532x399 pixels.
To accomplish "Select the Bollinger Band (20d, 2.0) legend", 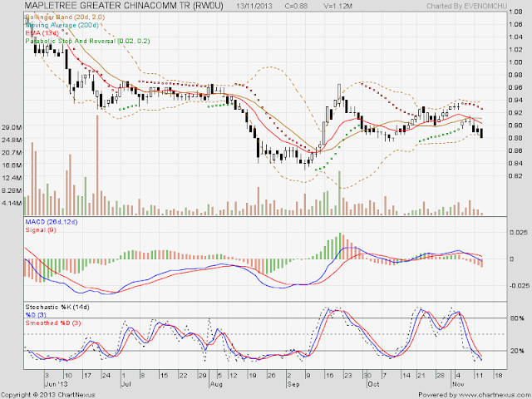I will click(65, 17).
